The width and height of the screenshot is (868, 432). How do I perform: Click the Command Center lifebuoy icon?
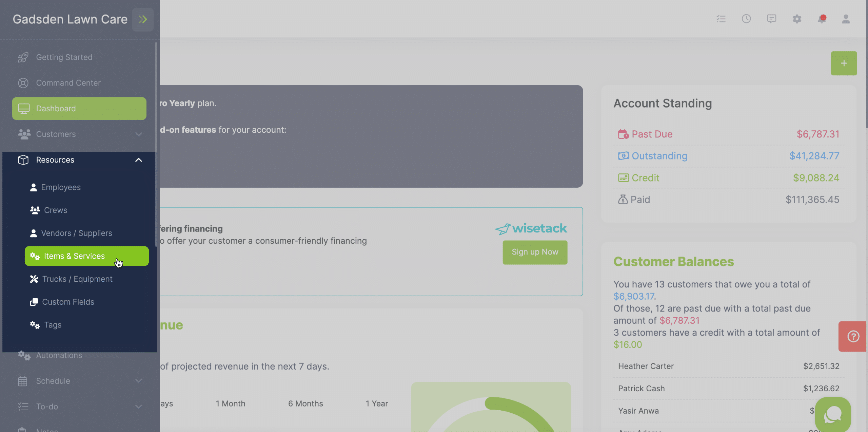pos(23,83)
